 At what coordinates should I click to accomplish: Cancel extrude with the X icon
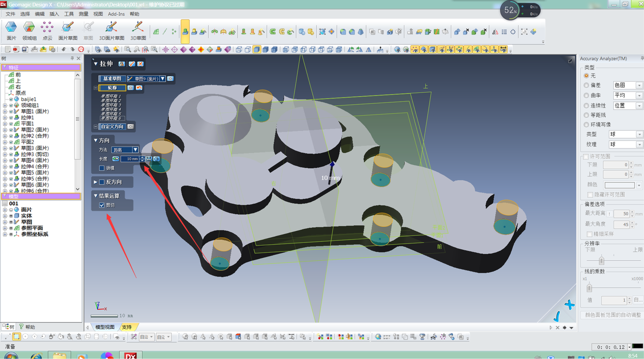pyautogui.click(x=140, y=64)
